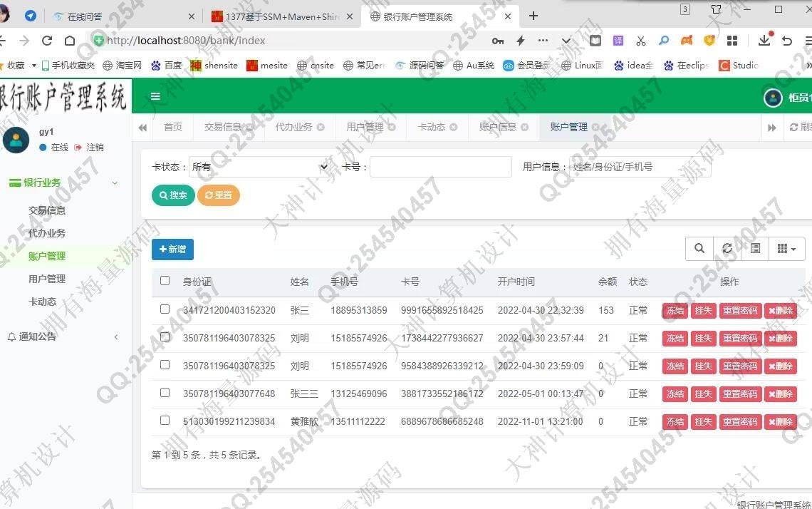Image resolution: width=812 pixels, height=509 pixels.
Task: Click the 搜索 search button
Action: [x=173, y=195]
